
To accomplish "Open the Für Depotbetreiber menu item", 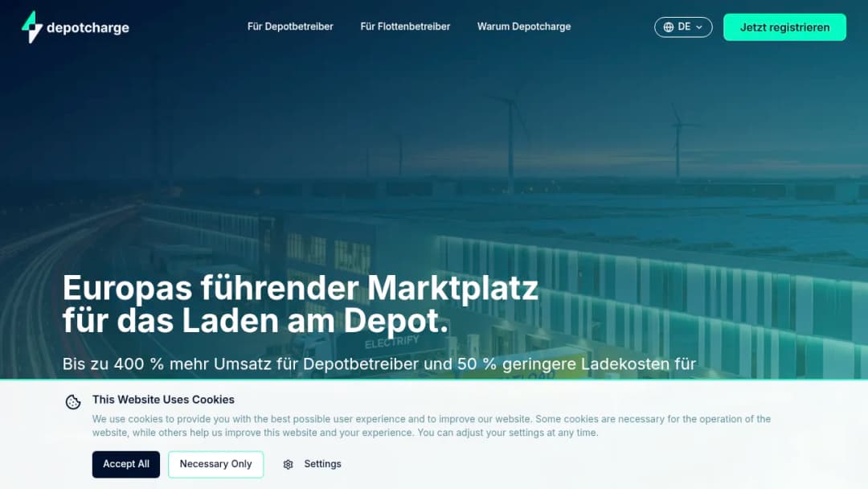I will pos(290,27).
